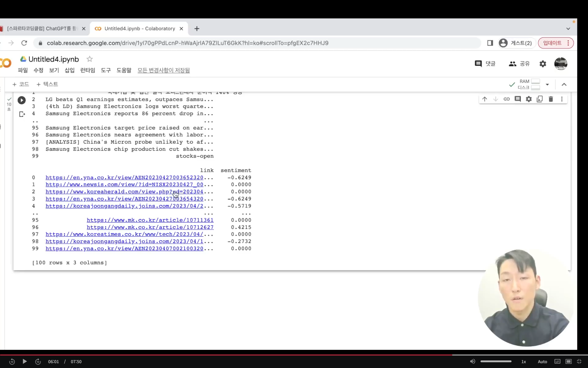Add comment to cell icon

tap(517, 99)
